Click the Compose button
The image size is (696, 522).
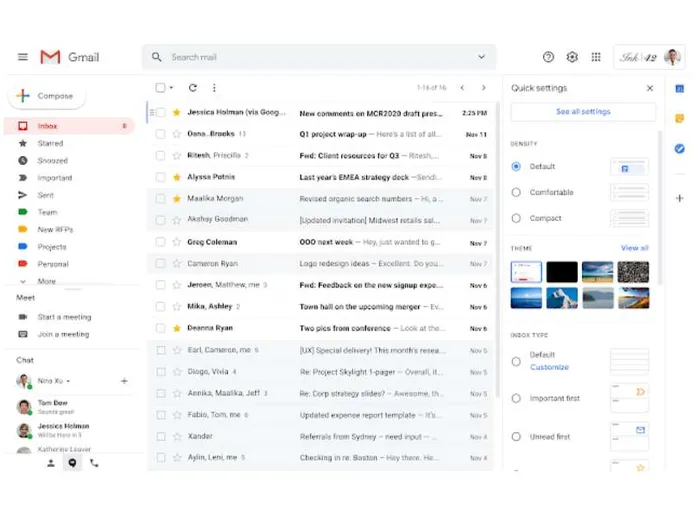coord(47,96)
